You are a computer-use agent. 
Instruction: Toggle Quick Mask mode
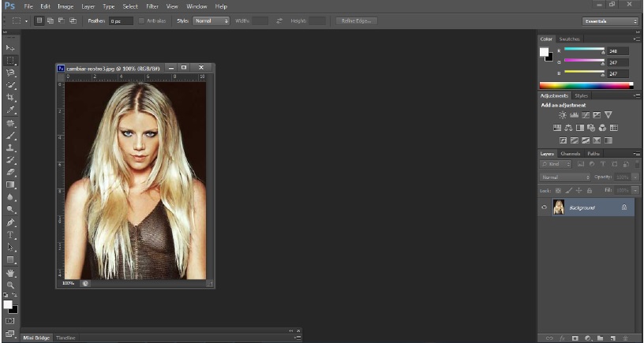click(10, 321)
